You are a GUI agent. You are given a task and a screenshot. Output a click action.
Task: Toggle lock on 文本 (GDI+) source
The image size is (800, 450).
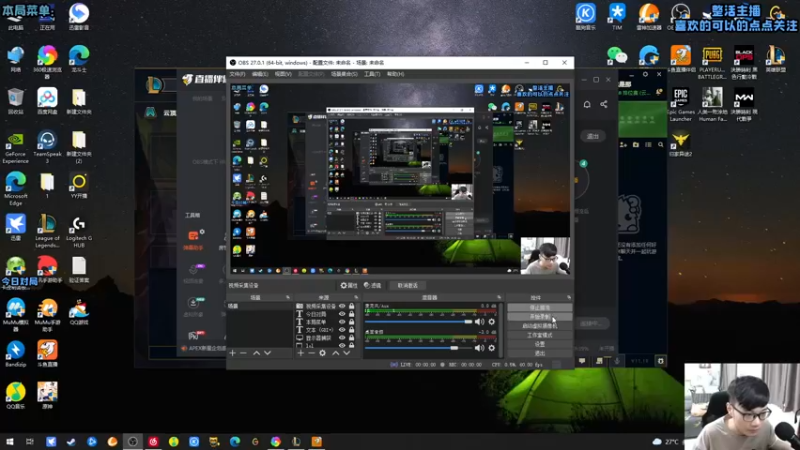coord(352,330)
